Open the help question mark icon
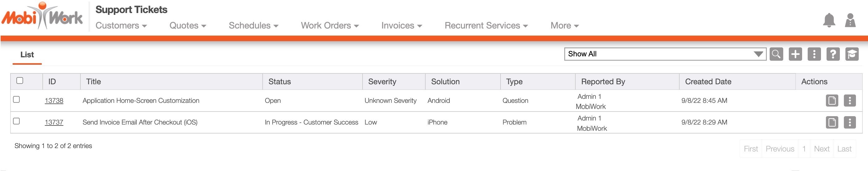The height and width of the screenshot is (171, 868). click(x=833, y=54)
